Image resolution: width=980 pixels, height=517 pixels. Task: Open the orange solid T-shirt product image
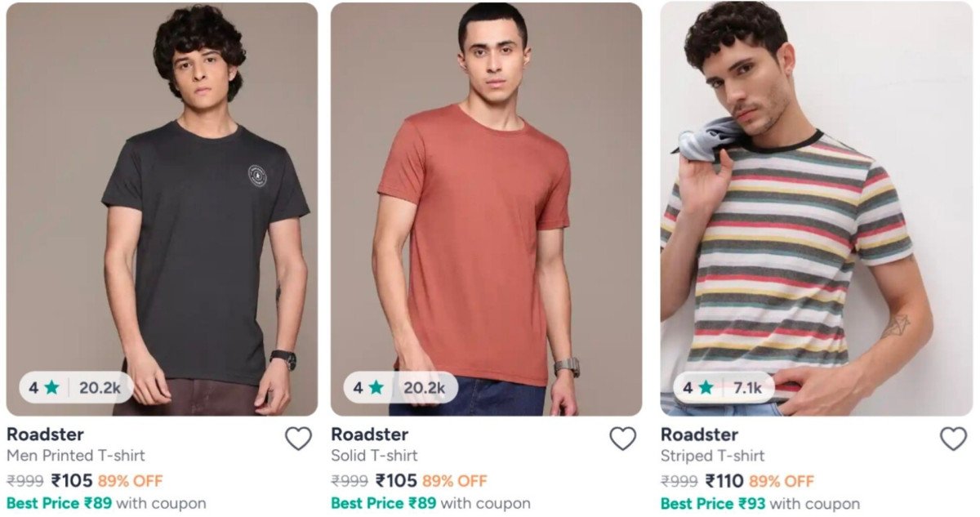pyautogui.click(x=486, y=204)
